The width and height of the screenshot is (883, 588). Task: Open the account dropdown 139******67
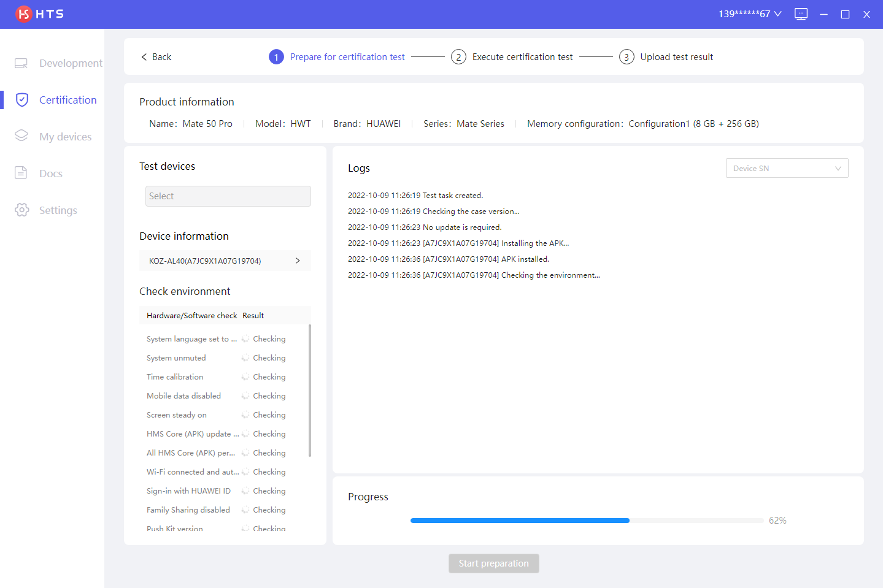(750, 14)
